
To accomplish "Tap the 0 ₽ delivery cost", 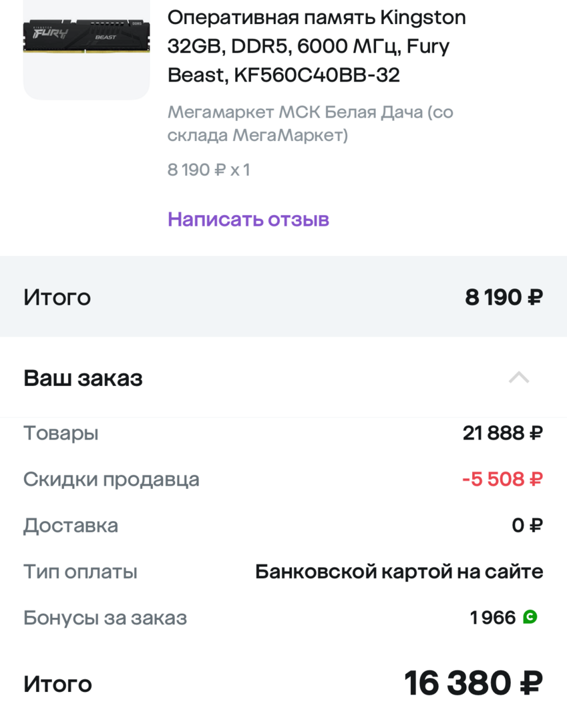I will (x=527, y=526).
